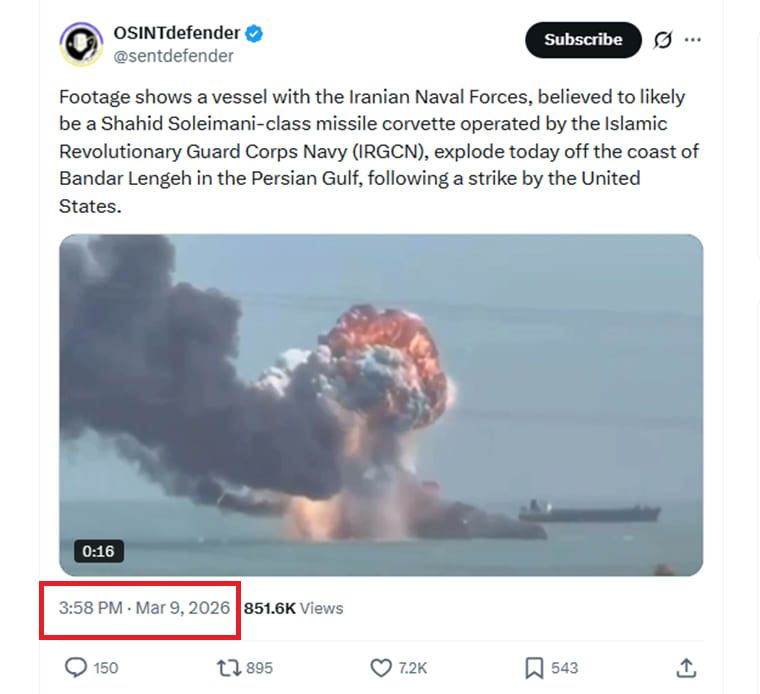760x694 pixels.
Task: Play the explosion video thumbnail
Action: [381, 405]
